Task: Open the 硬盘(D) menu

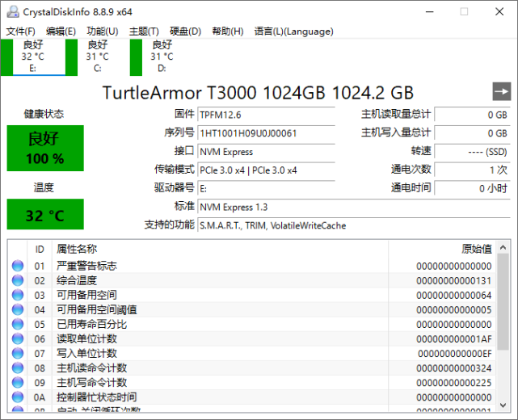Action: 185,31
